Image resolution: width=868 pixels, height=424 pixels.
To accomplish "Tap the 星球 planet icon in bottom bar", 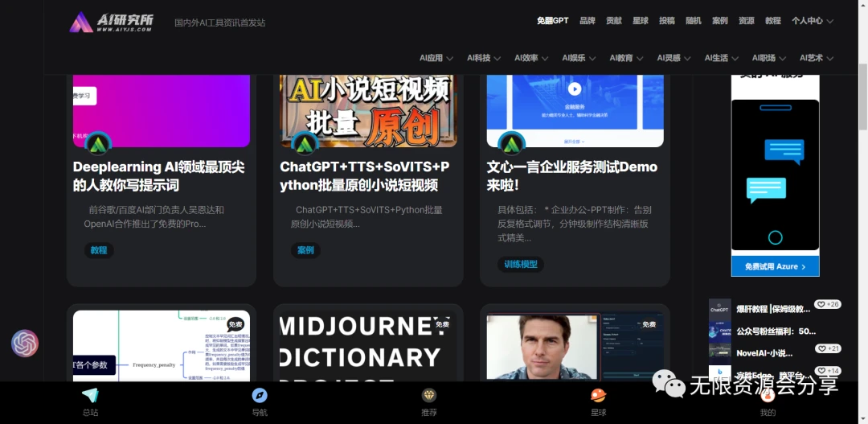I will [x=599, y=395].
